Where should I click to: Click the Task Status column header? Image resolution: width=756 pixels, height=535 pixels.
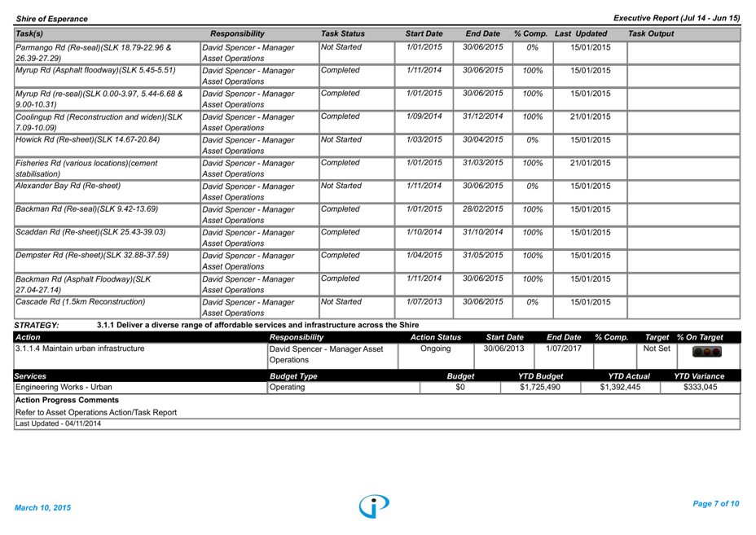point(342,34)
